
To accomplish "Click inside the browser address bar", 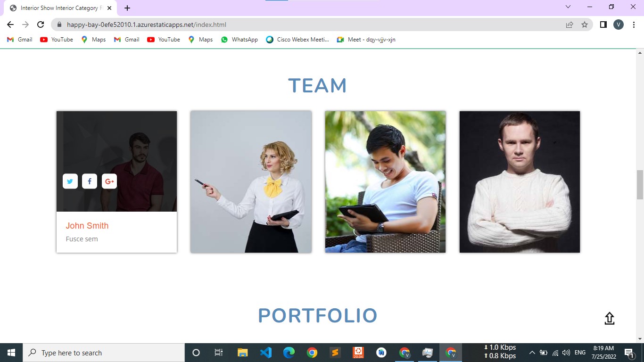I will 189,25.
